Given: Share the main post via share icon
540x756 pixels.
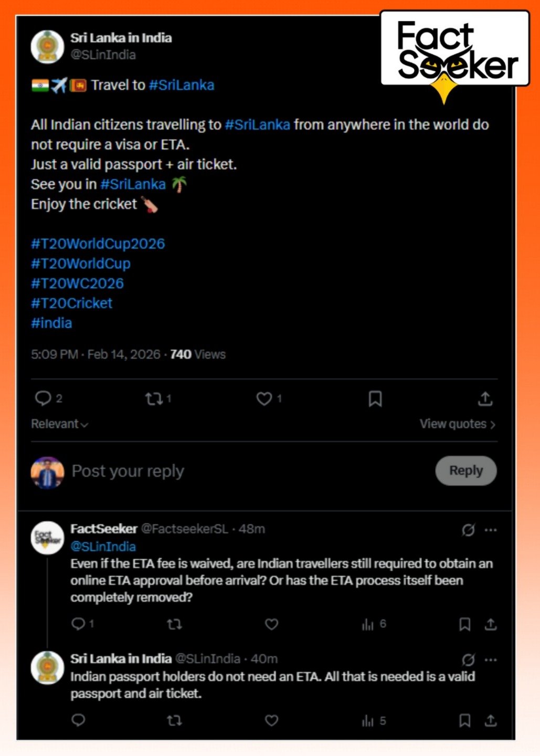Looking at the screenshot, I should click(x=485, y=399).
